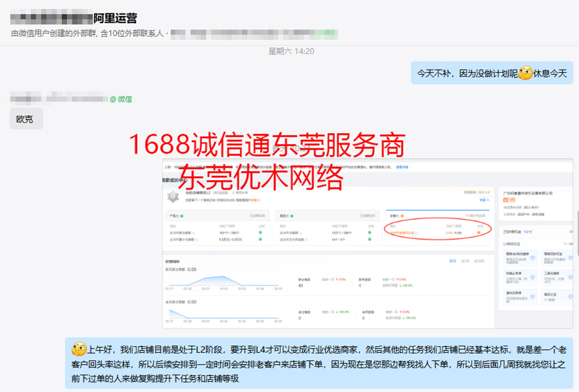
Task: Click the 新买家交易额 line chart
Action: click(223, 281)
